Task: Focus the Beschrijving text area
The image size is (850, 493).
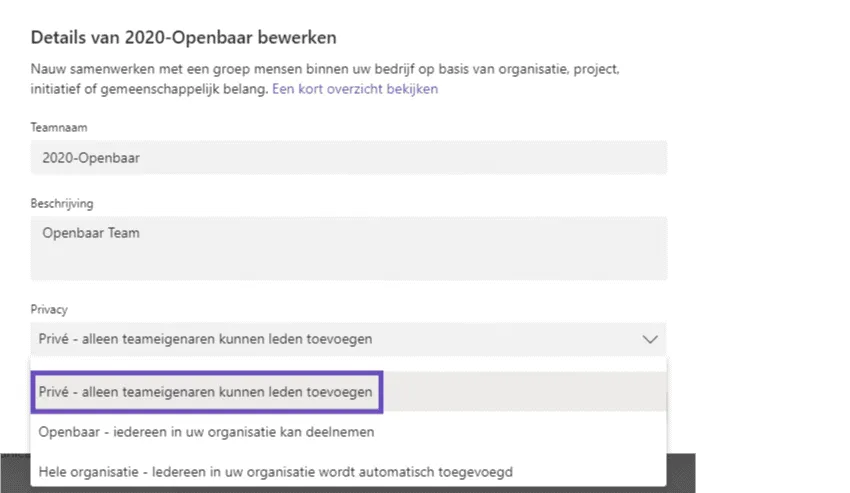Action: point(348,248)
